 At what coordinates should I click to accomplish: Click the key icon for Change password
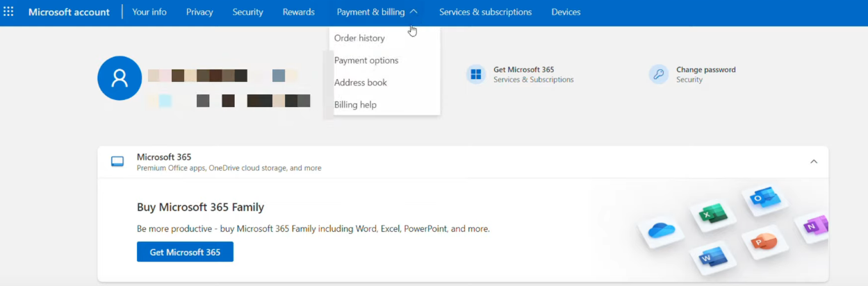(x=659, y=74)
